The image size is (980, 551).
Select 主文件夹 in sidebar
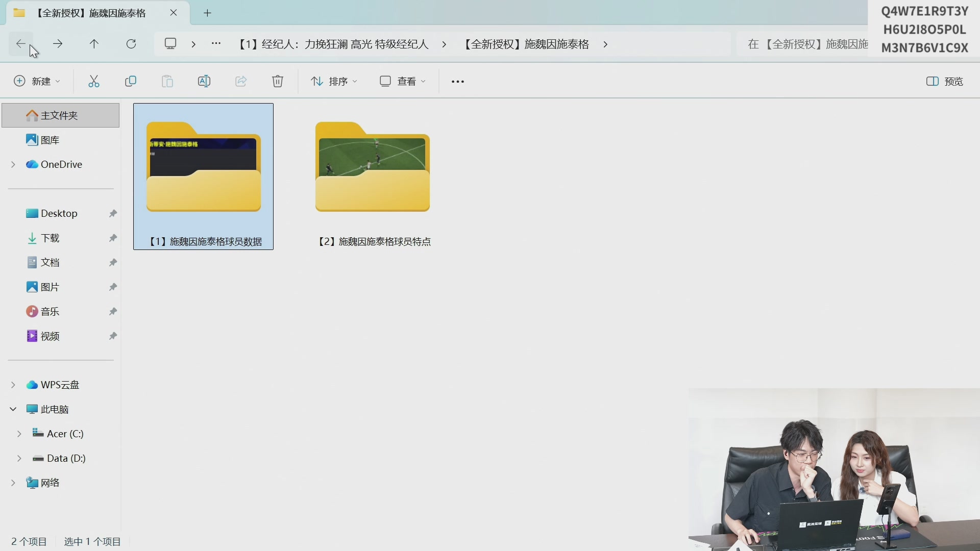[60, 115]
